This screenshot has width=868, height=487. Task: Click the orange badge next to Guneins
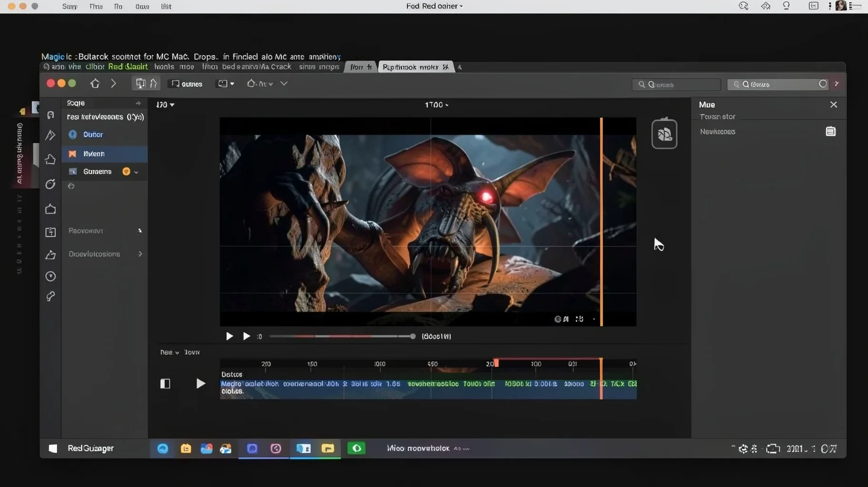pyautogui.click(x=126, y=172)
